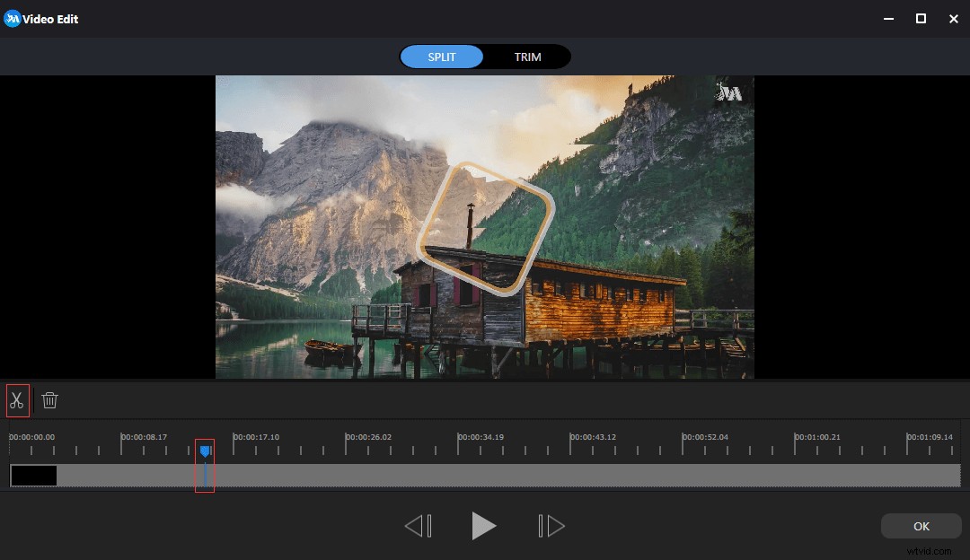This screenshot has width=970, height=560.
Task: Select the SPLIT tab
Action: click(x=441, y=57)
